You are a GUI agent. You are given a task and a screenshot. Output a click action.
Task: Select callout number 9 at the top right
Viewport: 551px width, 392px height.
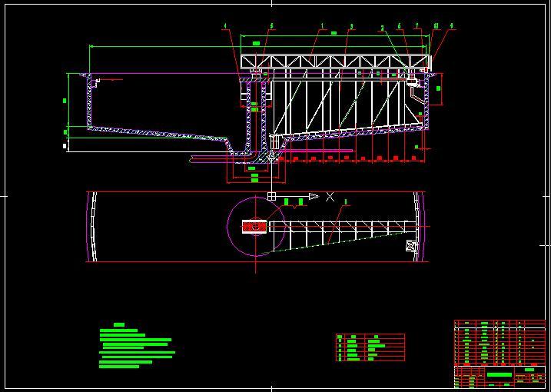tap(452, 25)
